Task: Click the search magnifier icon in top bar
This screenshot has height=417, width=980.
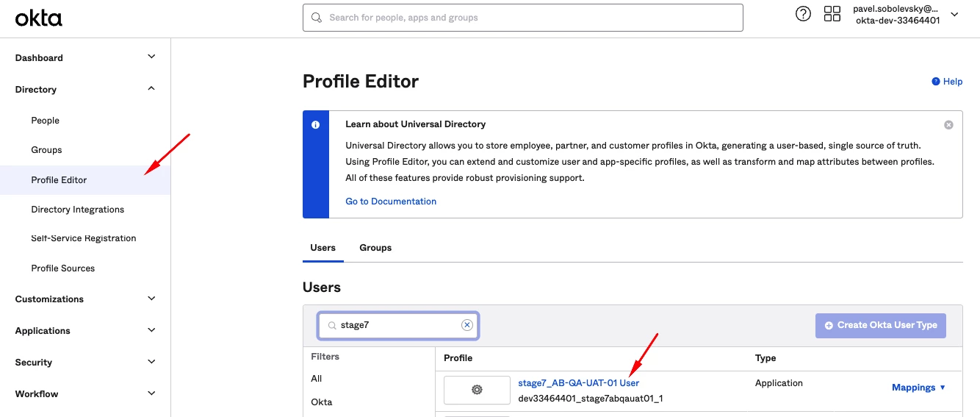Action: 317,18
